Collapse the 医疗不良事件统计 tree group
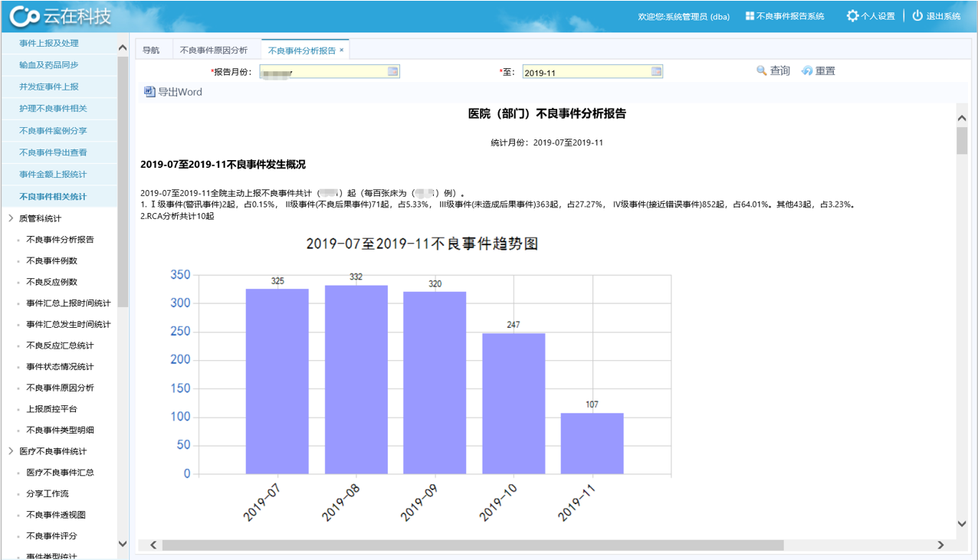The width and height of the screenshot is (978, 560). (11, 451)
